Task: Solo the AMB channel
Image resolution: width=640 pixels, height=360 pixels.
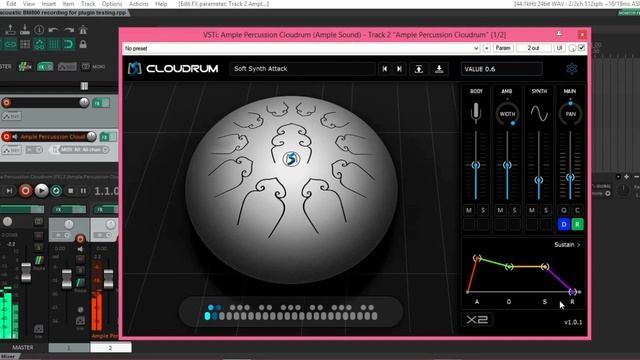Action: 514,210
